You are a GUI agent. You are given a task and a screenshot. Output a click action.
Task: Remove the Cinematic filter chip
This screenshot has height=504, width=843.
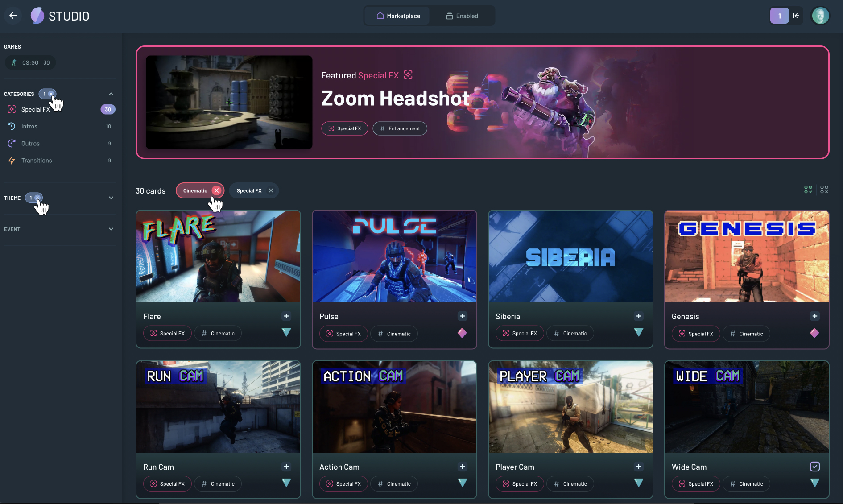coord(216,190)
